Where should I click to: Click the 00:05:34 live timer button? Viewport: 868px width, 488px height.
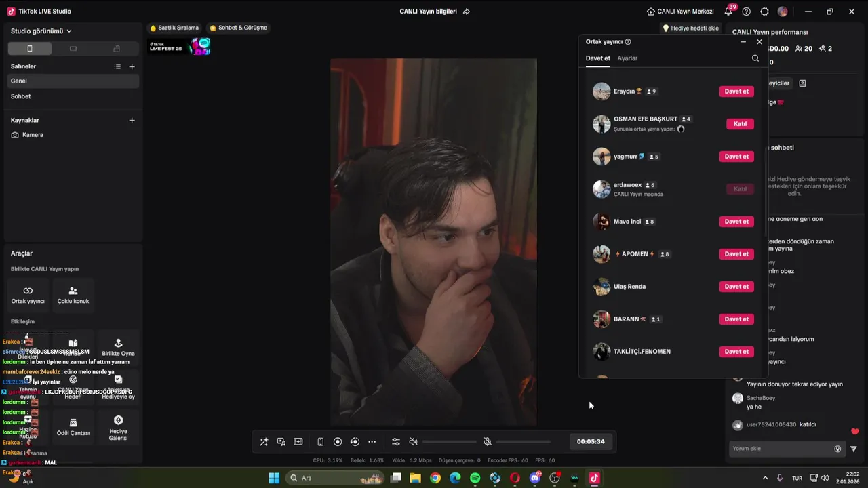[x=591, y=441]
